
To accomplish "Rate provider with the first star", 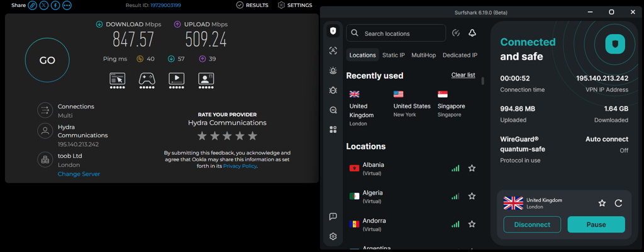I will tap(202, 136).
